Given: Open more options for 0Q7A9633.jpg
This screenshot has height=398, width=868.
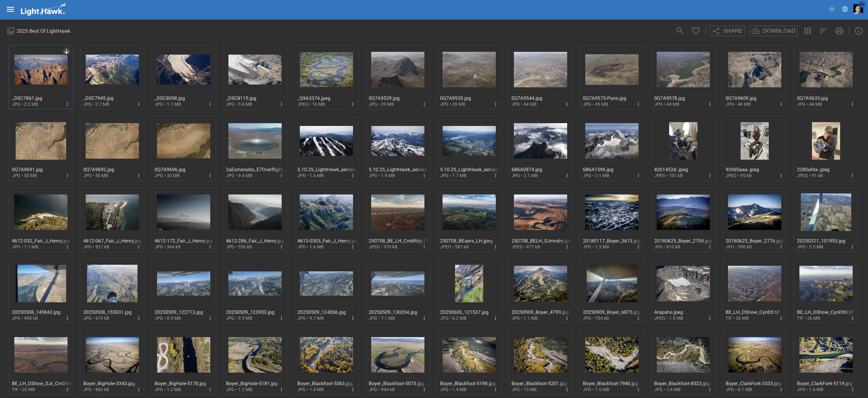Looking at the screenshot, I should point(852,104).
